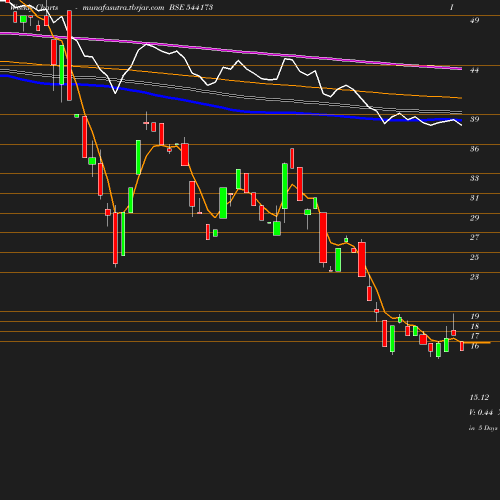Image resolution: width=500 pixels, height=500 pixels.
Task: Click the '29' price axis label
Action: (x=474, y=218)
